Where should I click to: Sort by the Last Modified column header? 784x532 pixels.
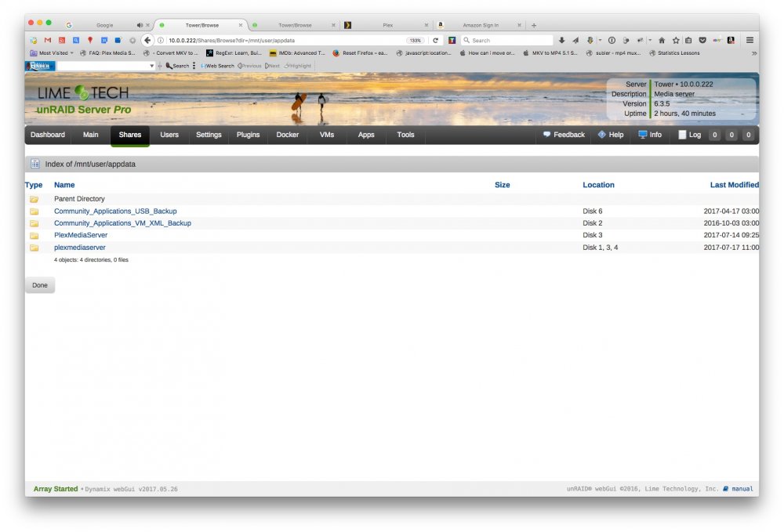(x=734, y=185)
